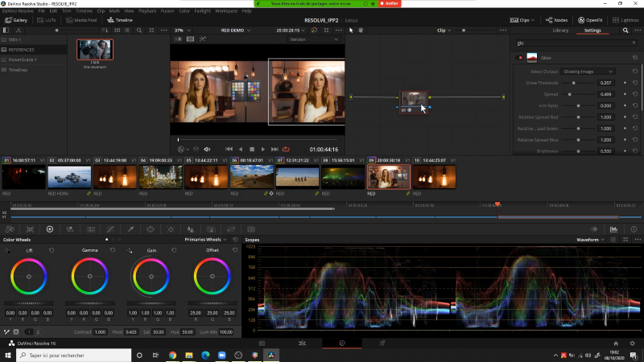Select the REFERENCES gallery album

pos(34,50)
